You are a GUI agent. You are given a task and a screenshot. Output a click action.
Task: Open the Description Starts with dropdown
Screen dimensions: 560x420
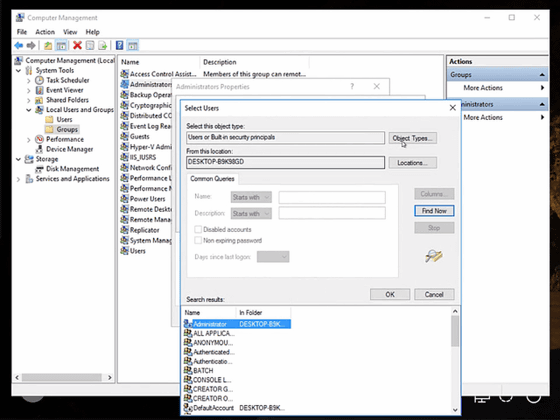pyautogui.click(x=251, y=214)
